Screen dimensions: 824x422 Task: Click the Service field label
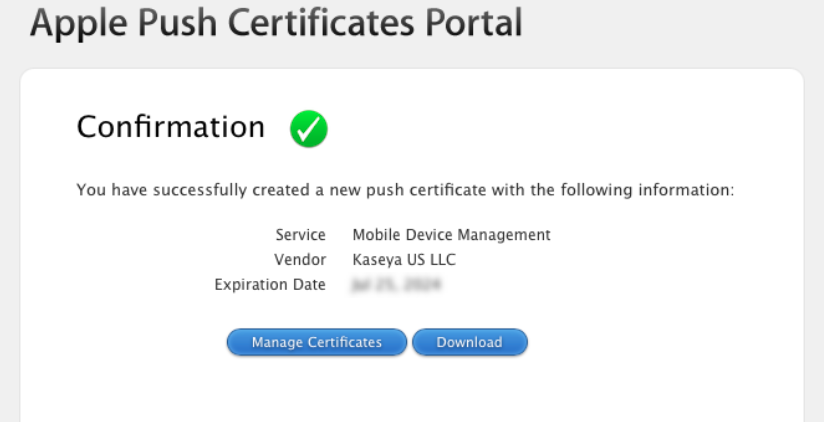pos(300,235)
